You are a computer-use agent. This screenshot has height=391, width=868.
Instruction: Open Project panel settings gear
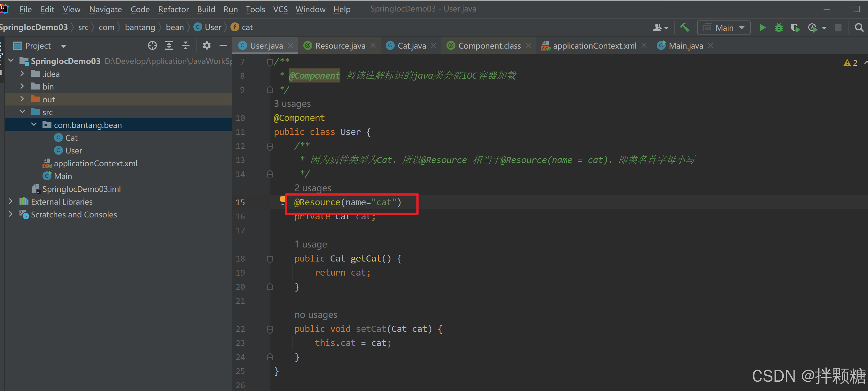point(206,45)
